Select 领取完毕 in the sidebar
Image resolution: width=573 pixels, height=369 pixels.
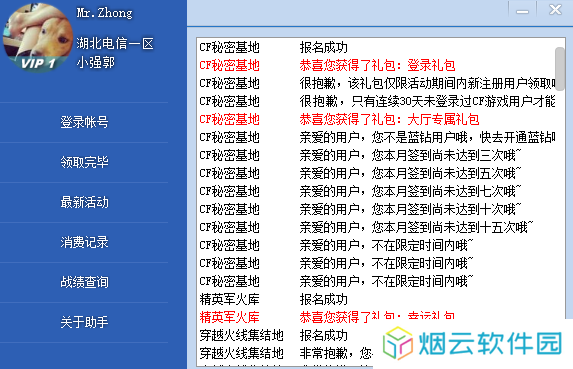point(84,162)
